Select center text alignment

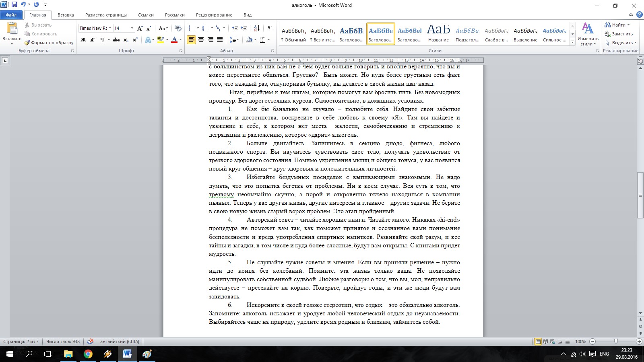point(201,40)
